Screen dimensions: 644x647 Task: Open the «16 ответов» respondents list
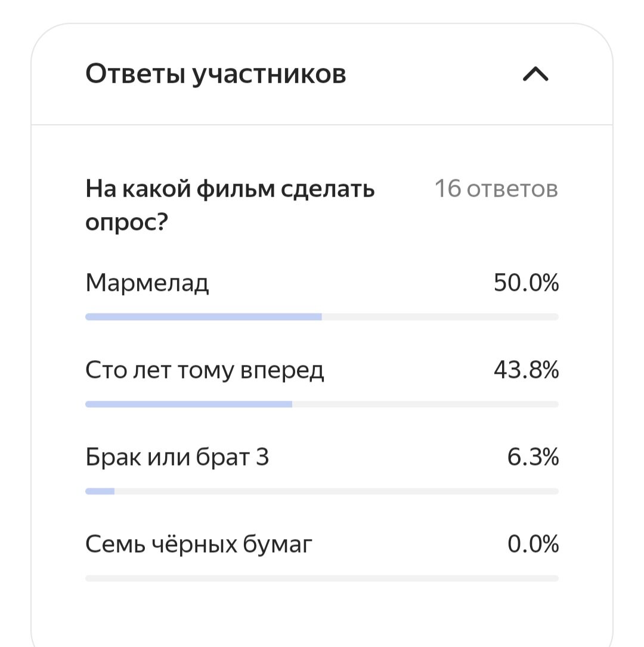(x=497, y=188)
